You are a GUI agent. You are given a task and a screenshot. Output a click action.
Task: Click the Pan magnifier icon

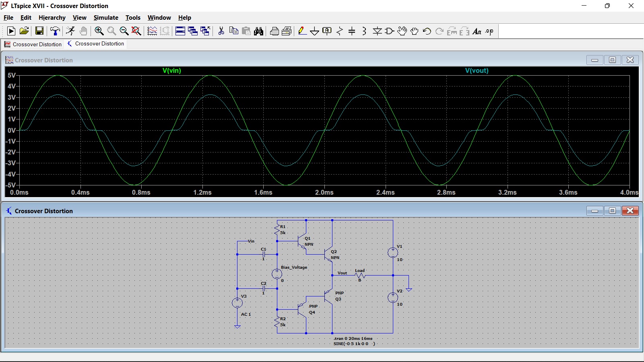click(111, 31)
